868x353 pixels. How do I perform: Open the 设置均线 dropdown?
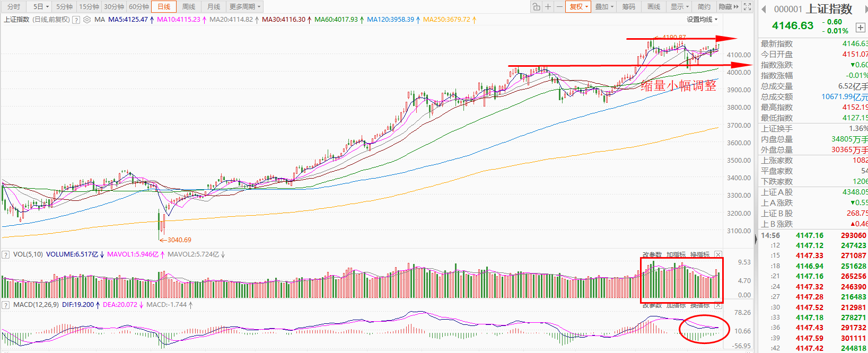(702, 20)
